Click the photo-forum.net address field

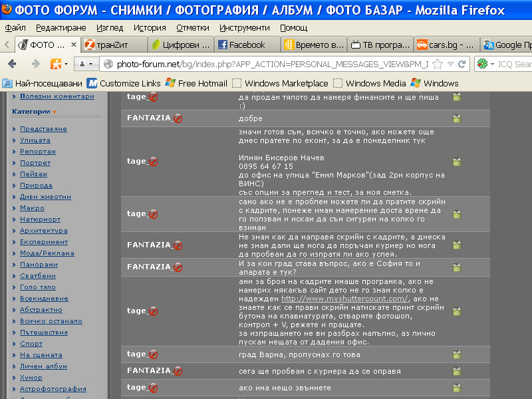266,64
